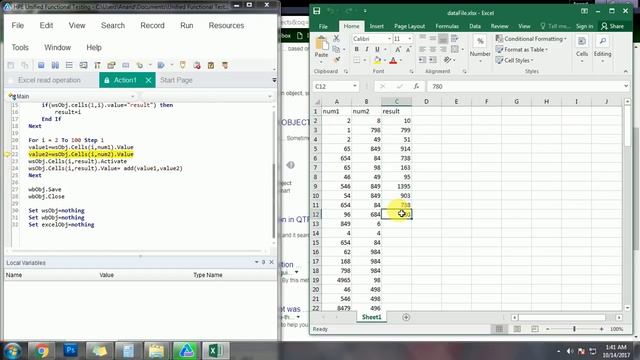Click the blue run dropdown icon in UFT toolbar
Screen dimensions: 640x360
pyautogui.click(x=161, y=65)
